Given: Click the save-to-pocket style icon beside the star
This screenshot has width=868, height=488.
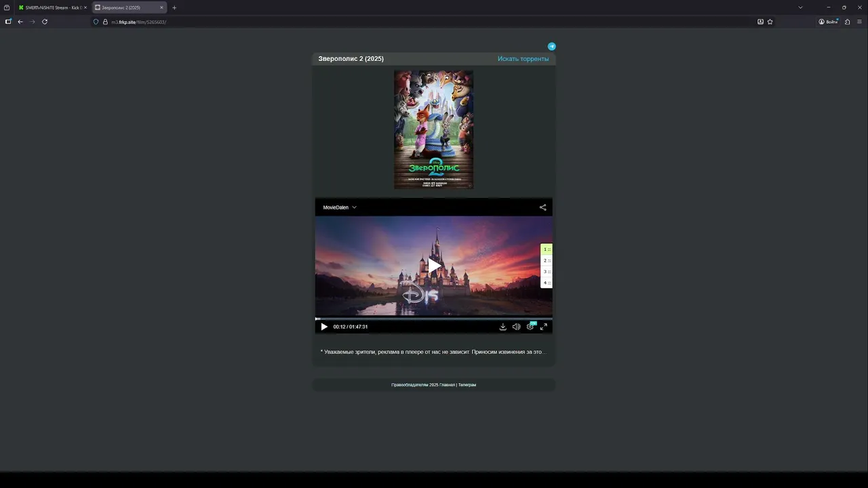Looking at the screenshot, I should click(x=760, y=22).
